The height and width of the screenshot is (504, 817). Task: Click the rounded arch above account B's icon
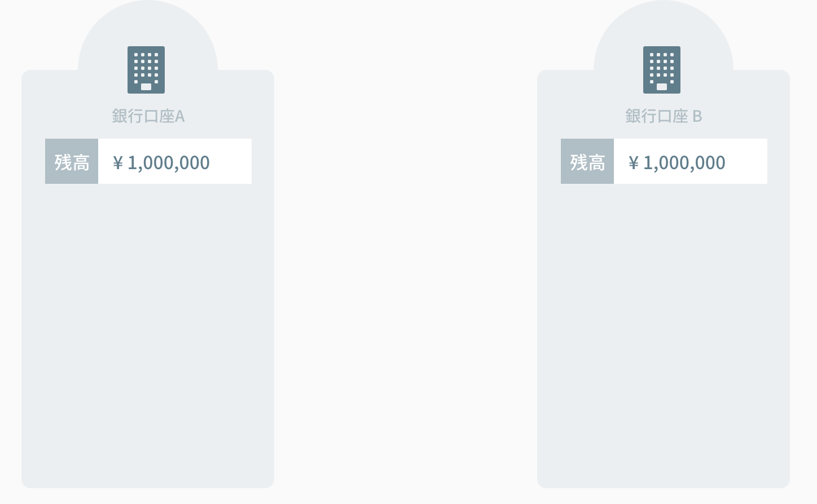[x=664, y=23]
